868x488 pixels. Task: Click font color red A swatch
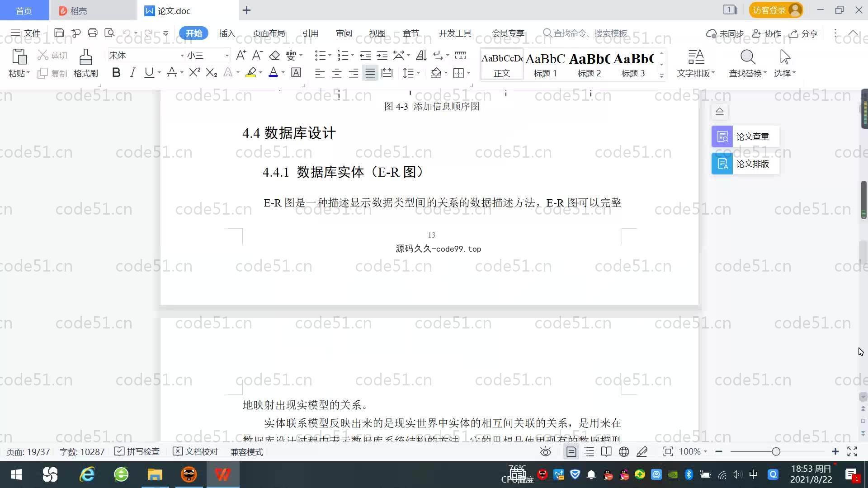point(273,72)
